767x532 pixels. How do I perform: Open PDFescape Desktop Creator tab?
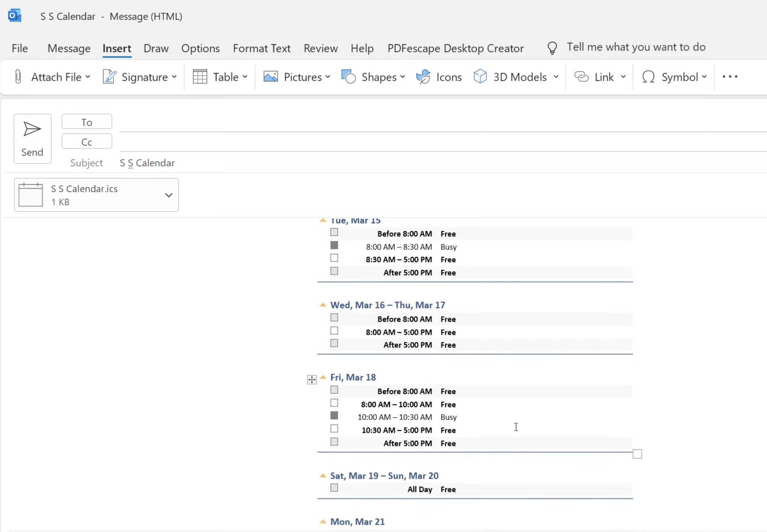tap(455, 48)
